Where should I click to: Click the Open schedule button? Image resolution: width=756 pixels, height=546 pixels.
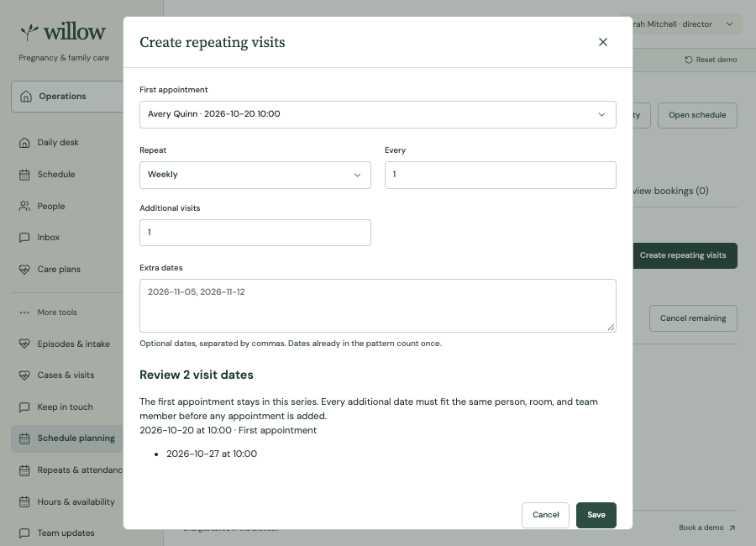tap(697, 115)
